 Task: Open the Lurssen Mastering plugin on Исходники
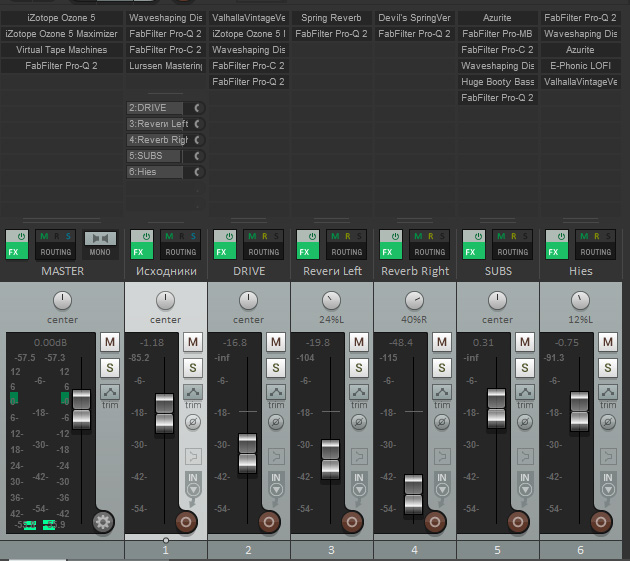(166, 66)
